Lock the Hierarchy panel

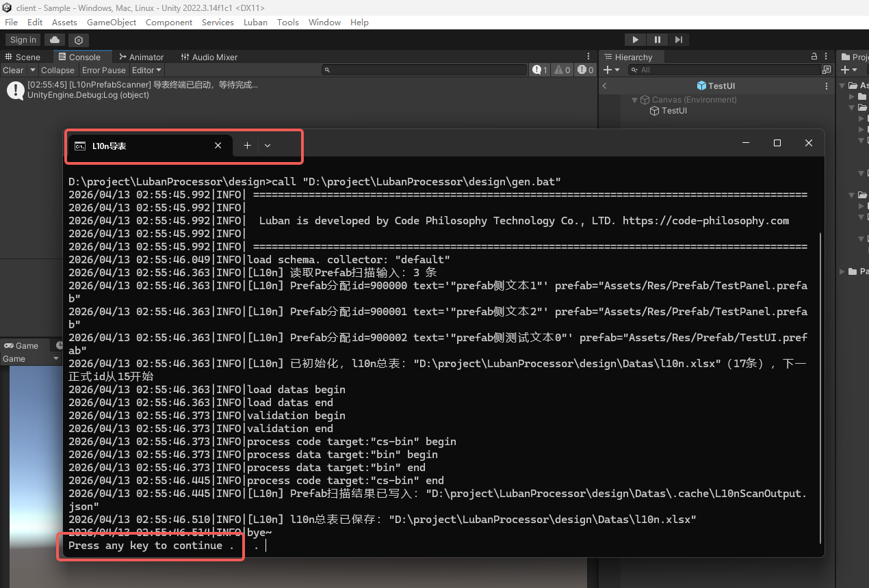(814, 57)
